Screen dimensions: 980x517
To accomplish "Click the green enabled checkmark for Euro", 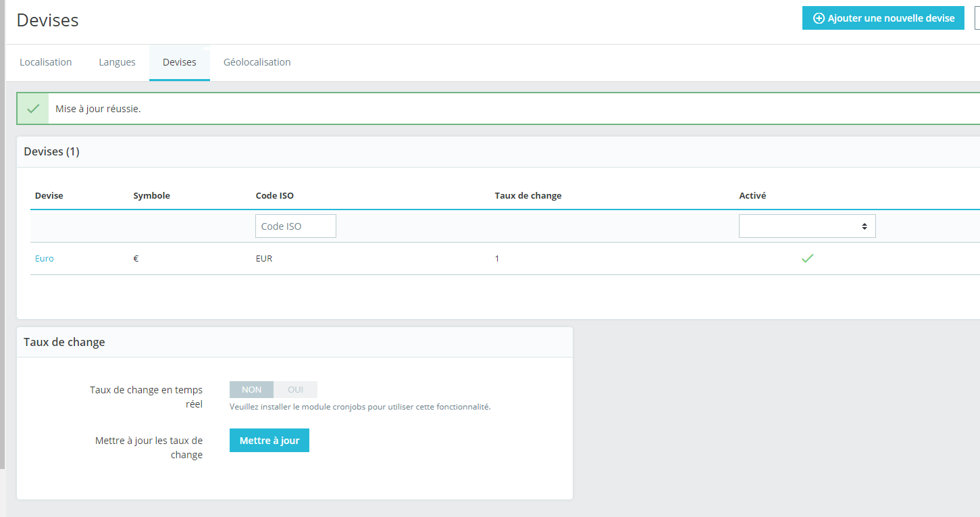I will pyautogui.click(x=807, y=258).
